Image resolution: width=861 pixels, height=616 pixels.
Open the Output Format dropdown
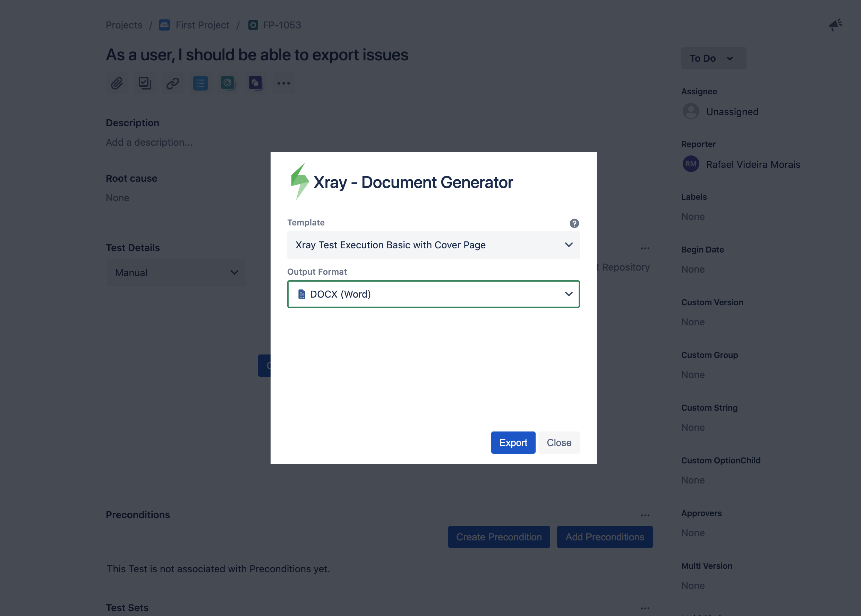tap(433, 294)
